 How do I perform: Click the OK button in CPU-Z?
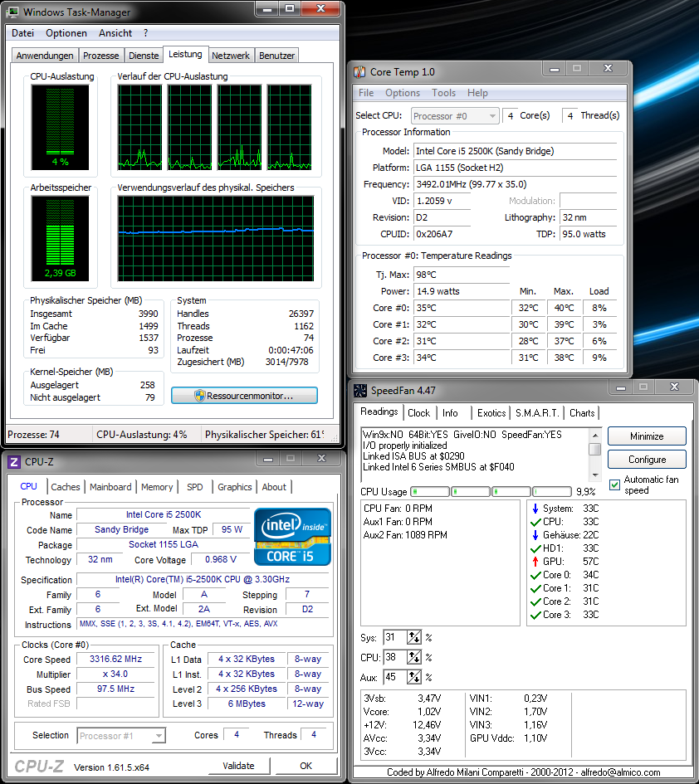(x=306, y=766)
